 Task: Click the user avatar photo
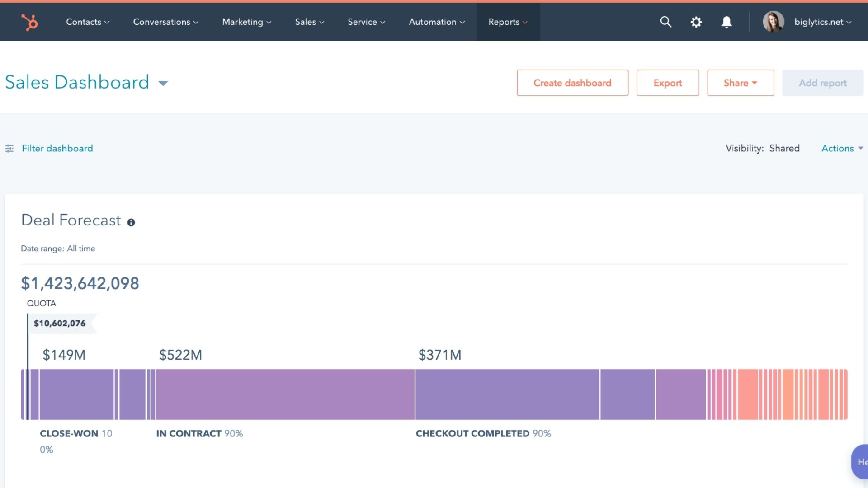click(x=774, y=22)
